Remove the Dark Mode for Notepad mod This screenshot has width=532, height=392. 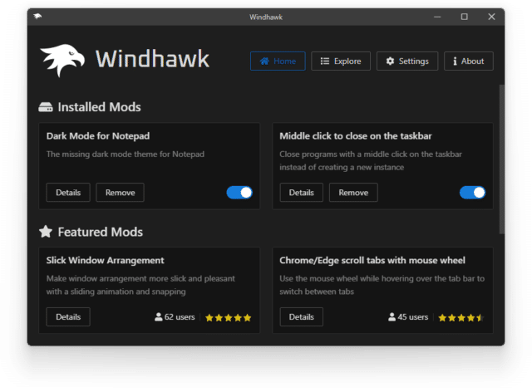[x=120, y=193]
